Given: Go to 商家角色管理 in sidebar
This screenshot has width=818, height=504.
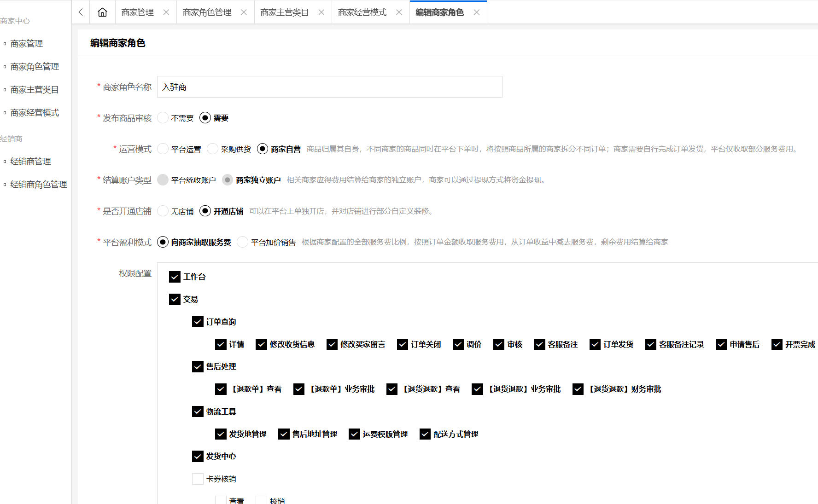Looking at the screenshot, I should point(35,67).
